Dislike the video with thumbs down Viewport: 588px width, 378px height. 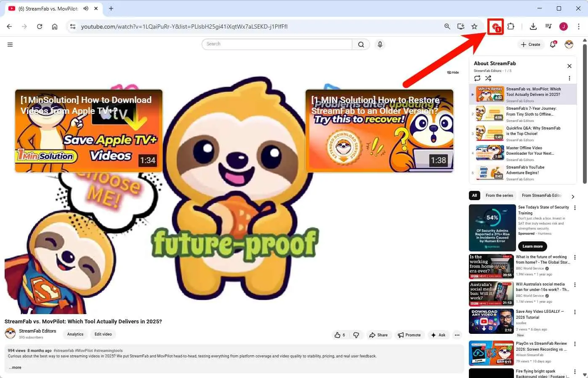(x=356, y=335)
